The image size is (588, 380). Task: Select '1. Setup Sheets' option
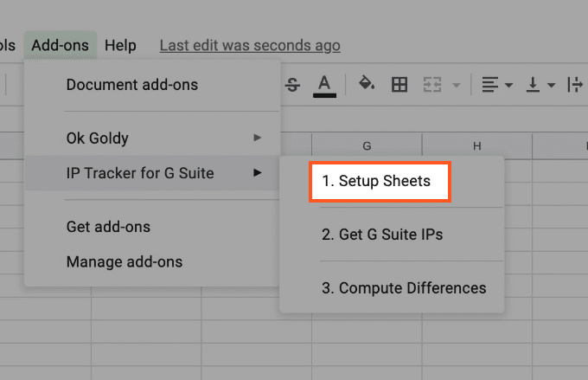(x=380, y=182)
